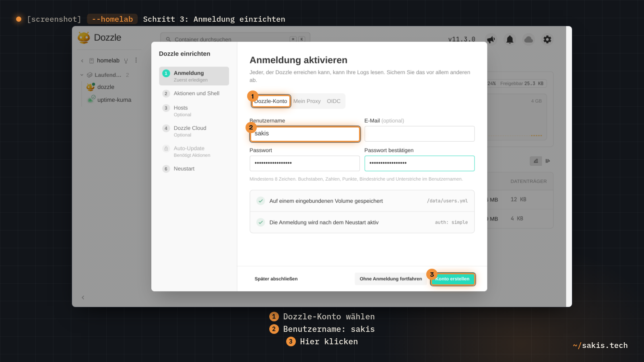Click the DATENTRÄGER column header
644x362 pixels.
point(528,181)
